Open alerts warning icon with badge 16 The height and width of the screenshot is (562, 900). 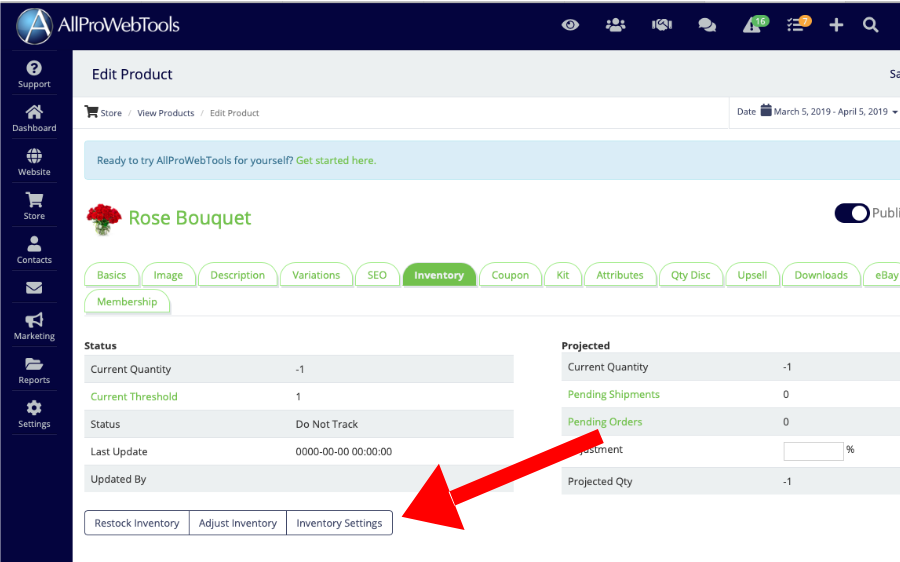tap(753, 25)
